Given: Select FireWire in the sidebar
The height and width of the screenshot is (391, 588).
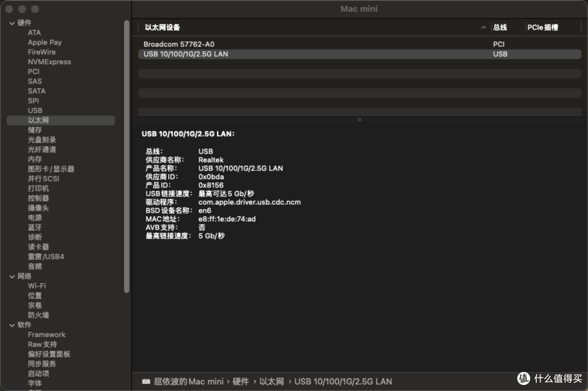Looking at the screenshot, I should coord(41,52).
